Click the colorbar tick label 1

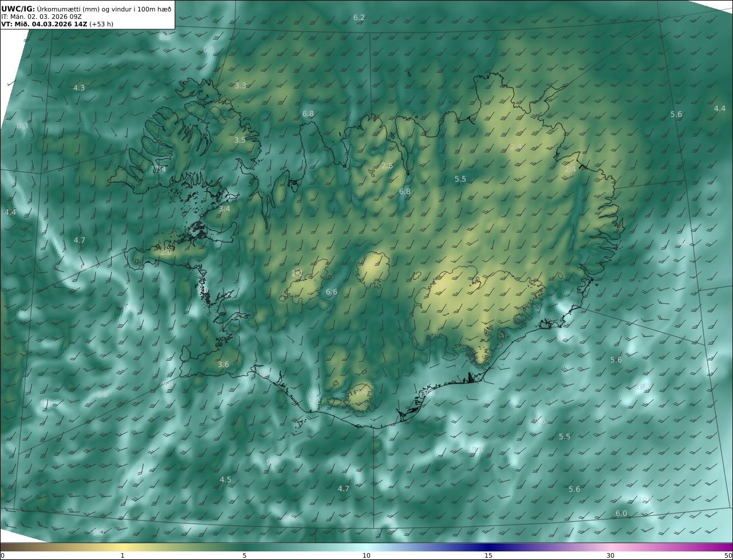[123, 556]
